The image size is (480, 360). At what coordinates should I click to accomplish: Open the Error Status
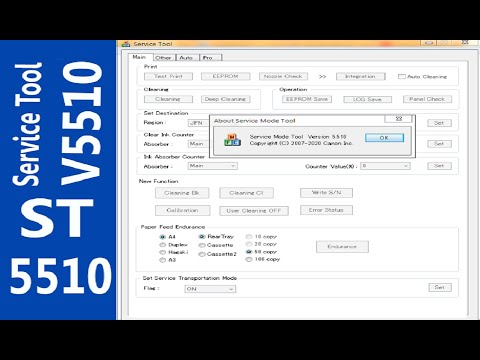tap(326, 210)
